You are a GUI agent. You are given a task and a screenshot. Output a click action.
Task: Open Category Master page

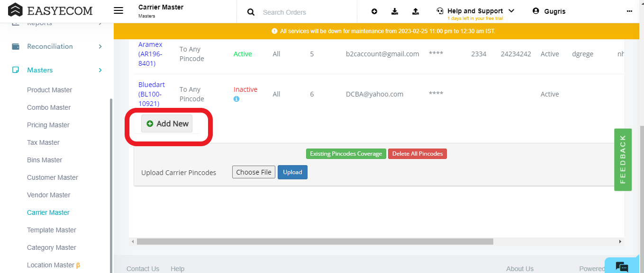coord(52,247)
